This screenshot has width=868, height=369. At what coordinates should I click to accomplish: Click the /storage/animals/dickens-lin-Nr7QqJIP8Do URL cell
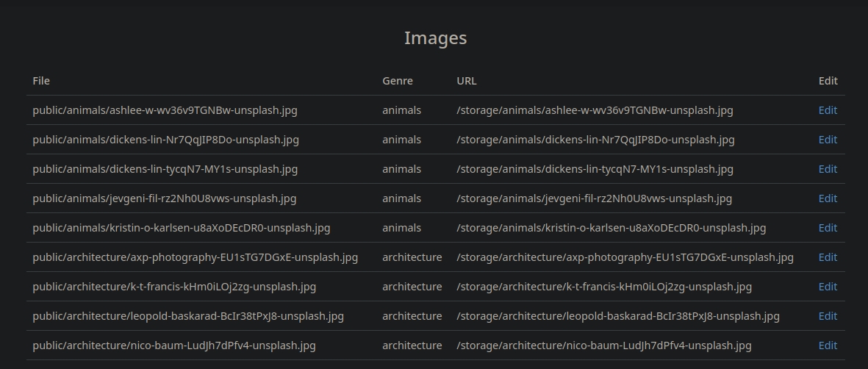click(x=595, y=140)
